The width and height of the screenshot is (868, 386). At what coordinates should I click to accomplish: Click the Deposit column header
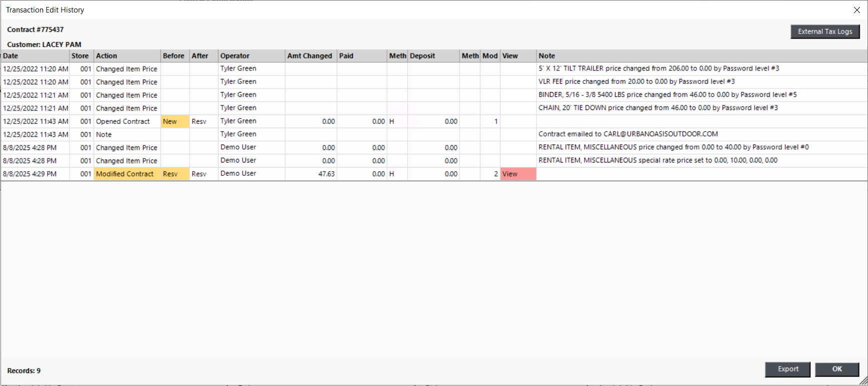click(433, 56)
